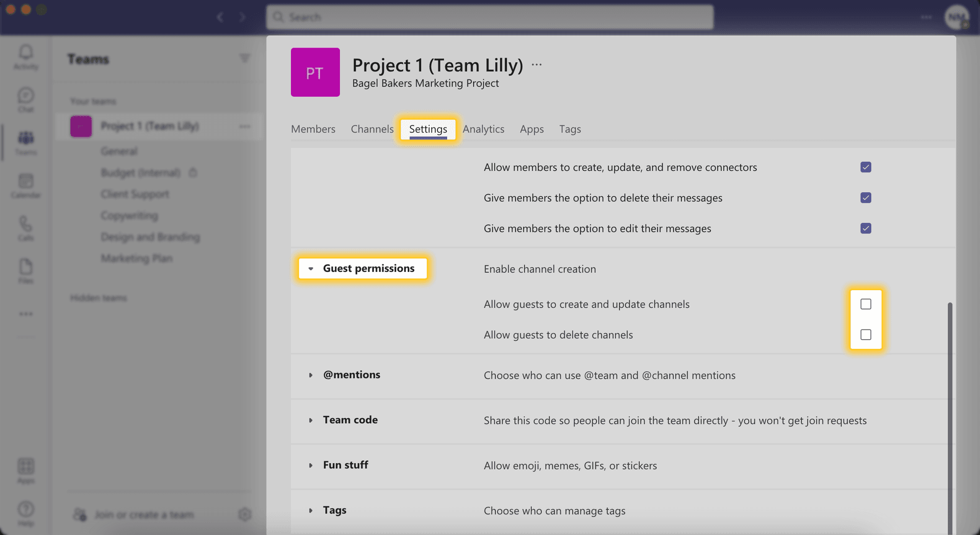Enable allow guests to create and update channels
The width and height of the screenshot is (980, 535).
(x=865, y=303)
